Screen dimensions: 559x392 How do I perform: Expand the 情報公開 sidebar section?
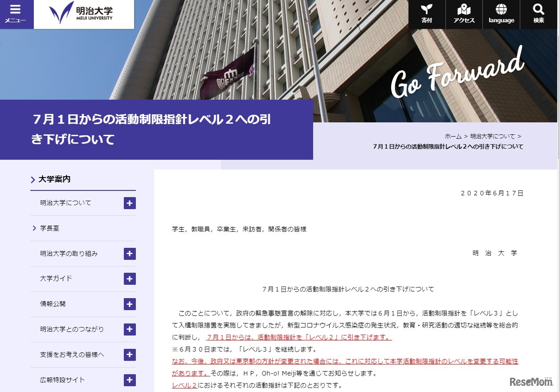click(129, 304)
